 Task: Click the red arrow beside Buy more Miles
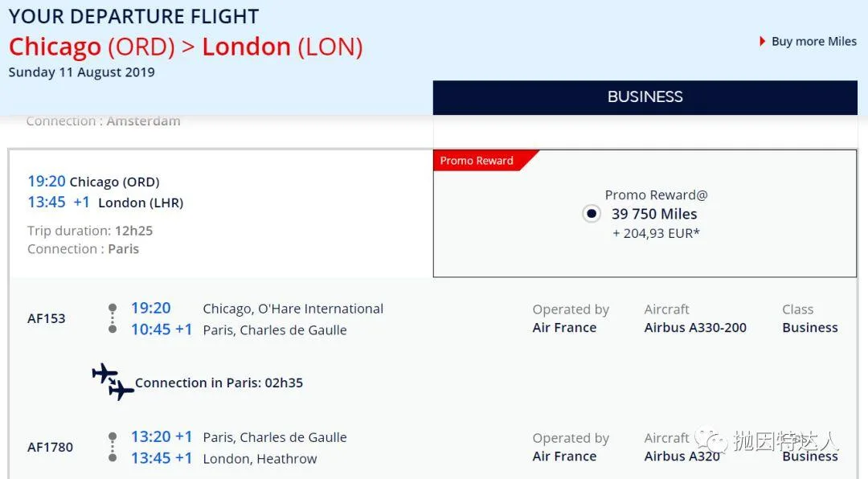(x=762, y=41)
